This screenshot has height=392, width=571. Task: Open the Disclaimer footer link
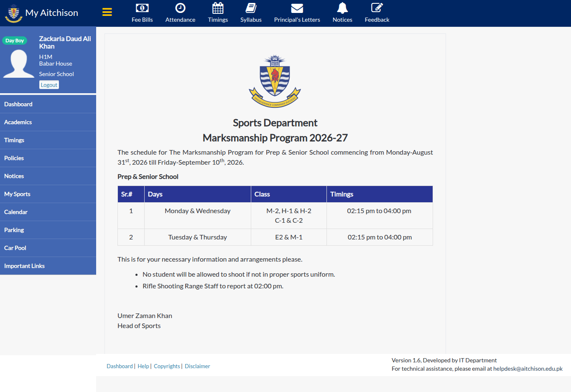click(x=197, y=366)
